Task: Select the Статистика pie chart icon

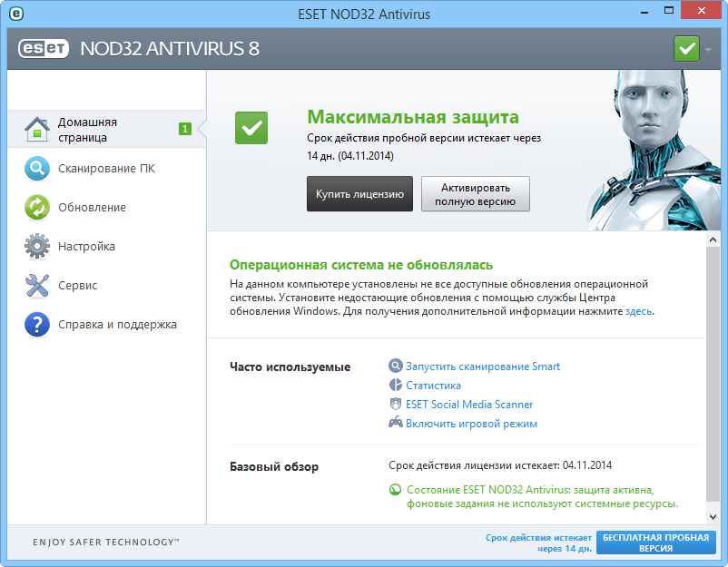Action: point(395,385)
